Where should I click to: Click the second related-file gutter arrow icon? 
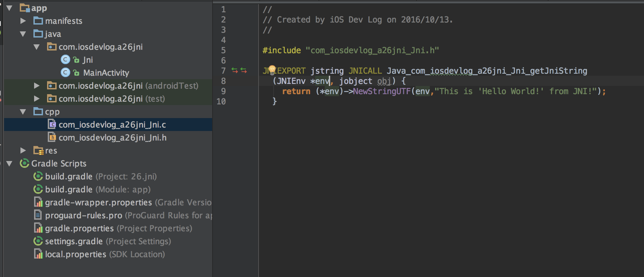tap(244, 70)
